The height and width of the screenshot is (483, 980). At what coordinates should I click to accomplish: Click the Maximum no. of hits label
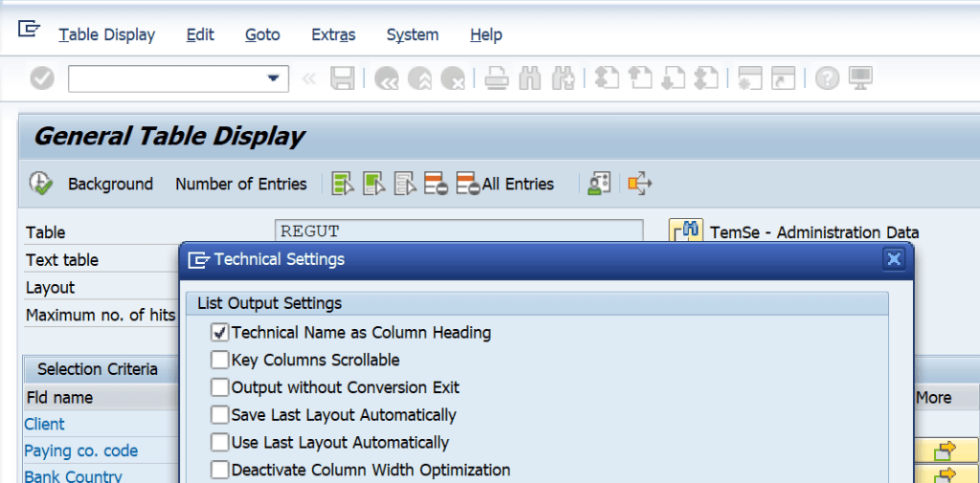100,316
